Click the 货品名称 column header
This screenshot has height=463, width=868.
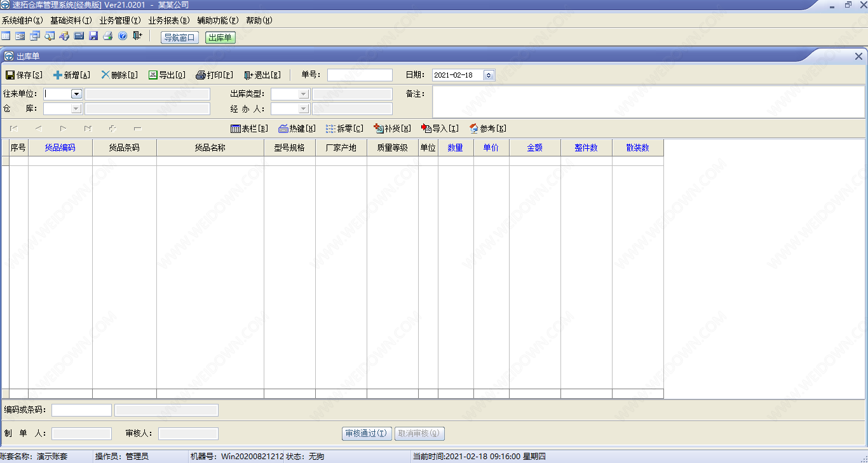coord(210,148)
